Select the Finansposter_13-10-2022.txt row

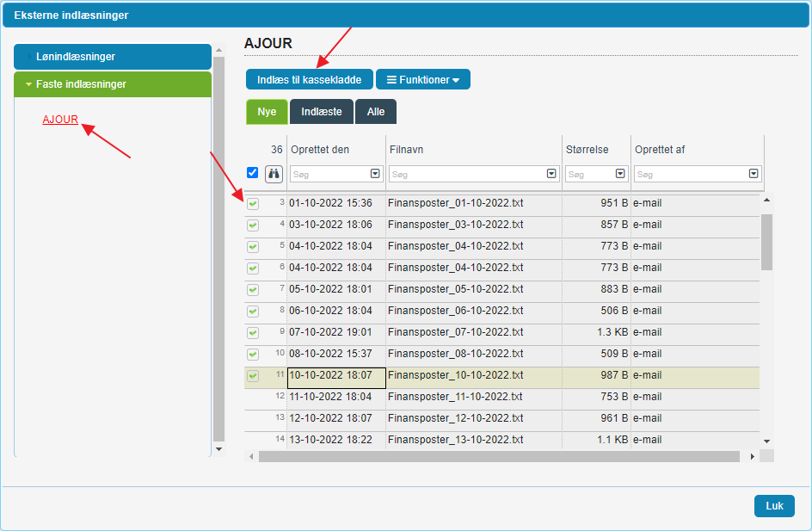click(x=501, y=440)
